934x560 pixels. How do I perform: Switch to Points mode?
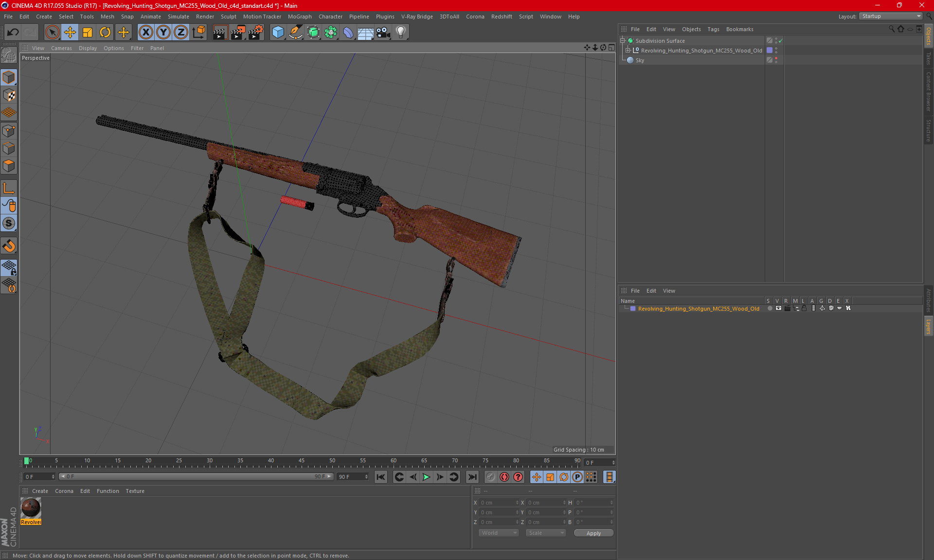click(9, 131)
